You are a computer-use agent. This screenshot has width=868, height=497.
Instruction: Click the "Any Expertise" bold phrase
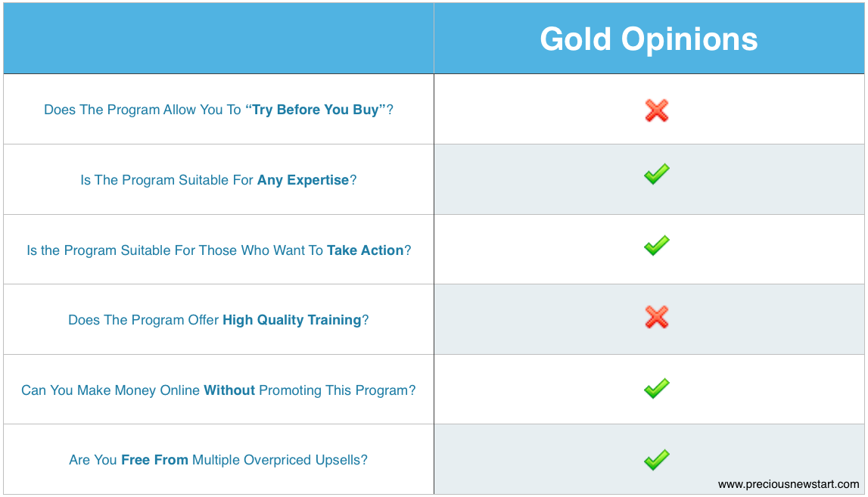coord(303,180)
